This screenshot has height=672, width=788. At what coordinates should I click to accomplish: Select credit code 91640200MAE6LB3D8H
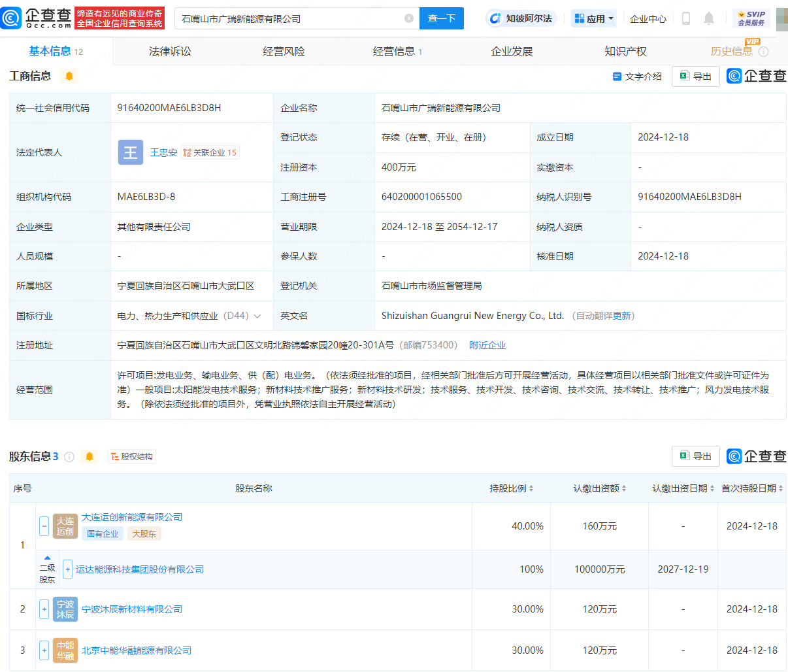169,108
